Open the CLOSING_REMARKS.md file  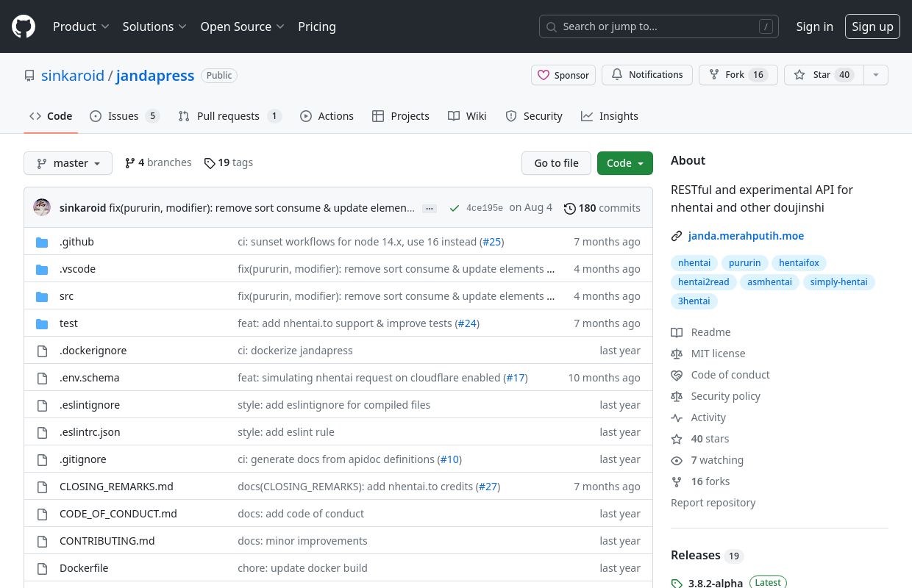click(116, 487)
